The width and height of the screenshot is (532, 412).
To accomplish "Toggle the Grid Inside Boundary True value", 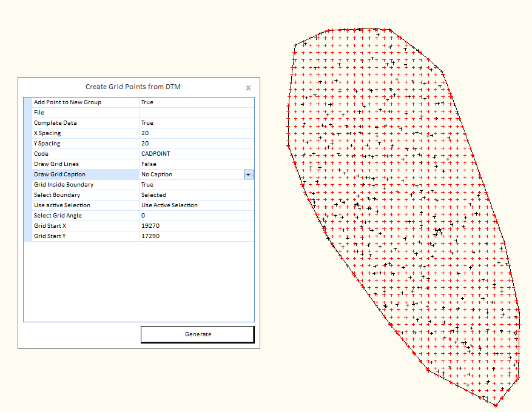I will (x=196, y=185).
